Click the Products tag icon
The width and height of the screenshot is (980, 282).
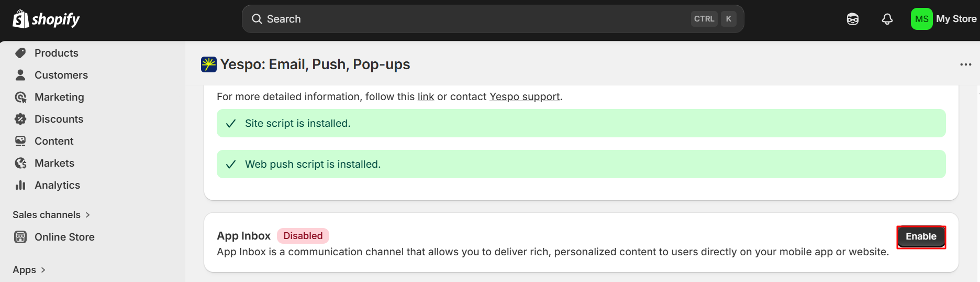click(20, 53)
